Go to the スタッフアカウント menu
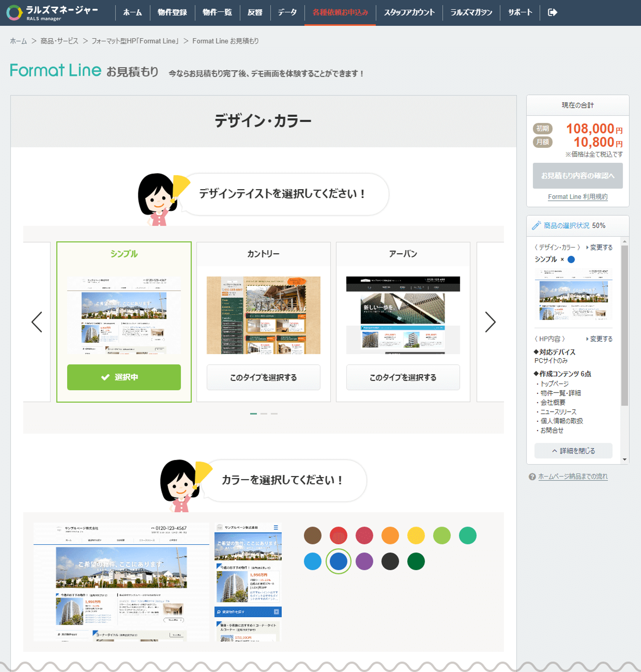 409,12
